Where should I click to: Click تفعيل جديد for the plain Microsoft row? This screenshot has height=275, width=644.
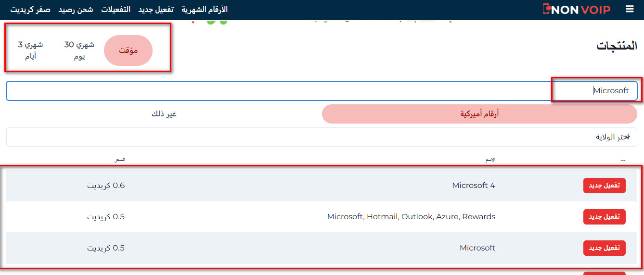pyautogui.click(x=605, y=248)
